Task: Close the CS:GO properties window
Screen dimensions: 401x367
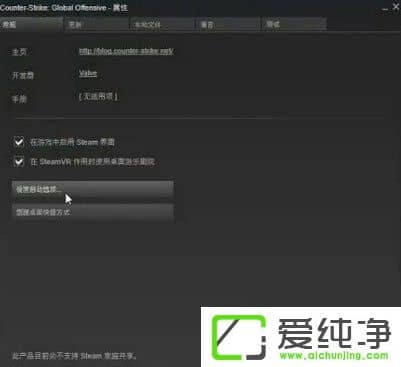Action: (395, 7)
